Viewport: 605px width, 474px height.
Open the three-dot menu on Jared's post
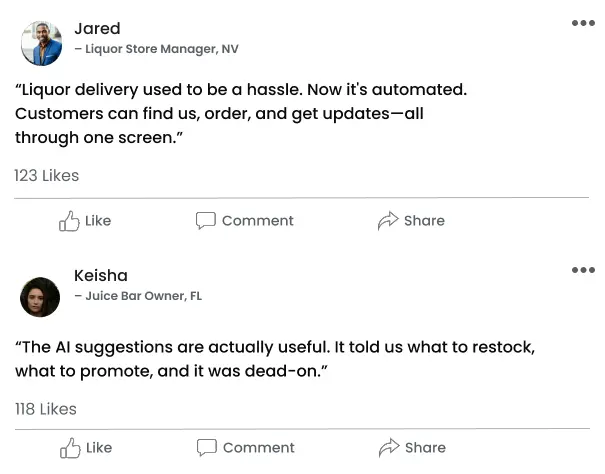[x=583, y=23]
